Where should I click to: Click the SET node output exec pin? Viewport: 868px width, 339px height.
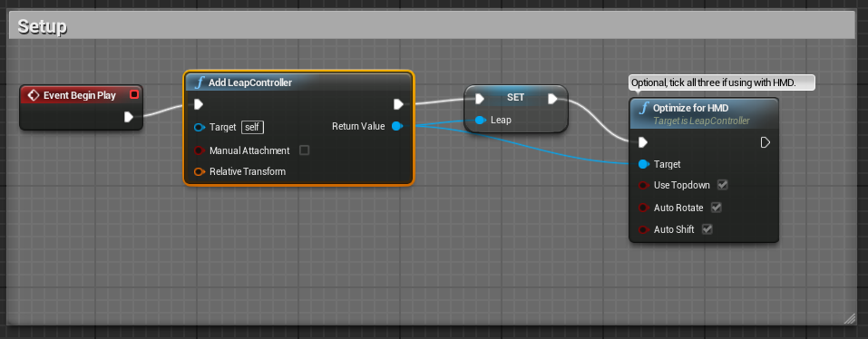coord(552,99)
